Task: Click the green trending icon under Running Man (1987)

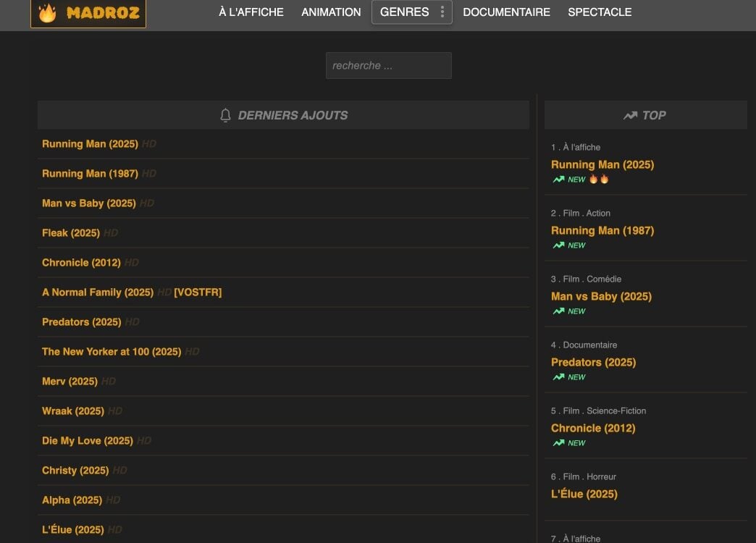Action: click(558, 245)
